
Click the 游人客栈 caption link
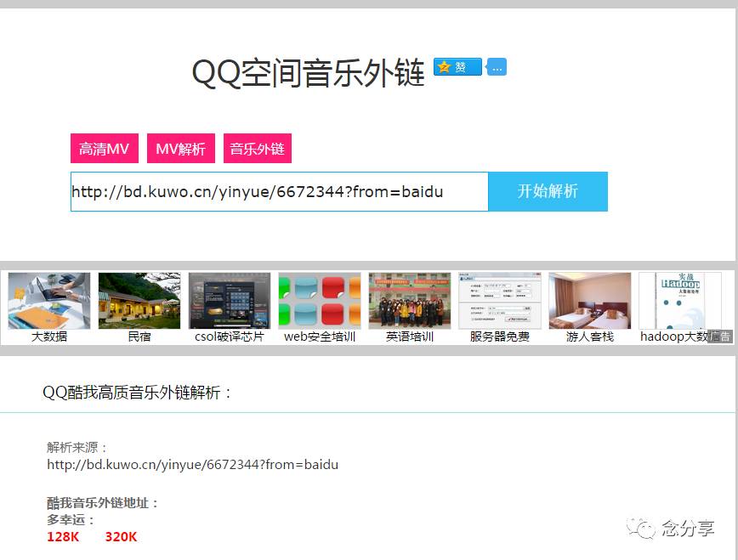[590, 337]
